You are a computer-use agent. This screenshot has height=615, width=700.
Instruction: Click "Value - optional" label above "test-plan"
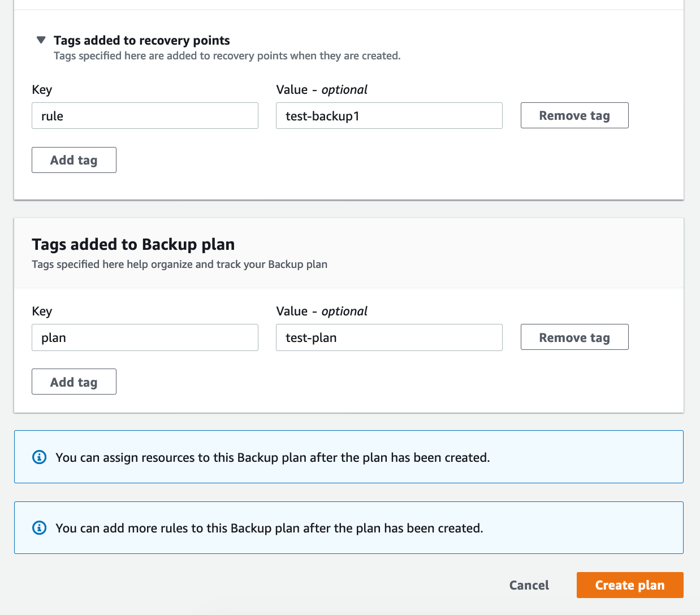click(322, 311)
